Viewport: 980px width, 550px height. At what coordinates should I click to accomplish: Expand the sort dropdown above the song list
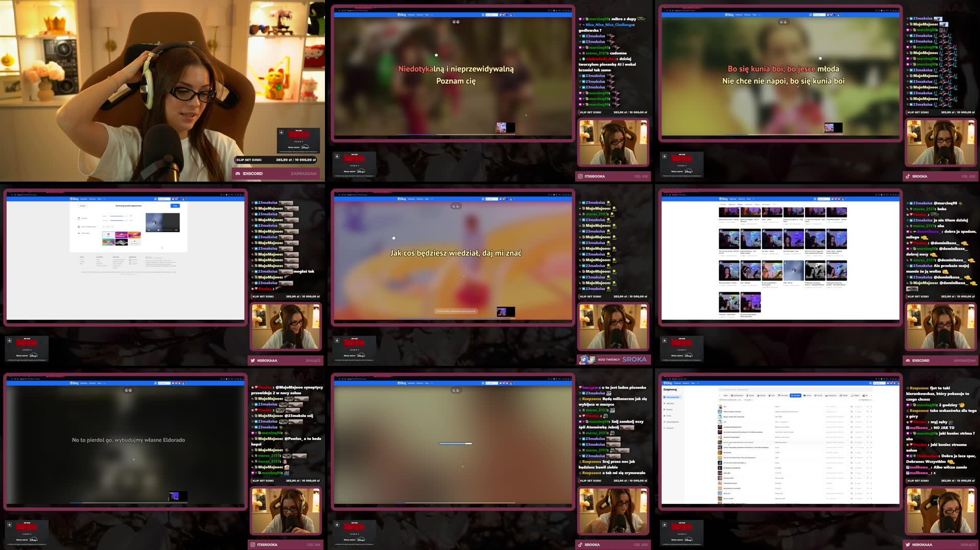(865, 400)
